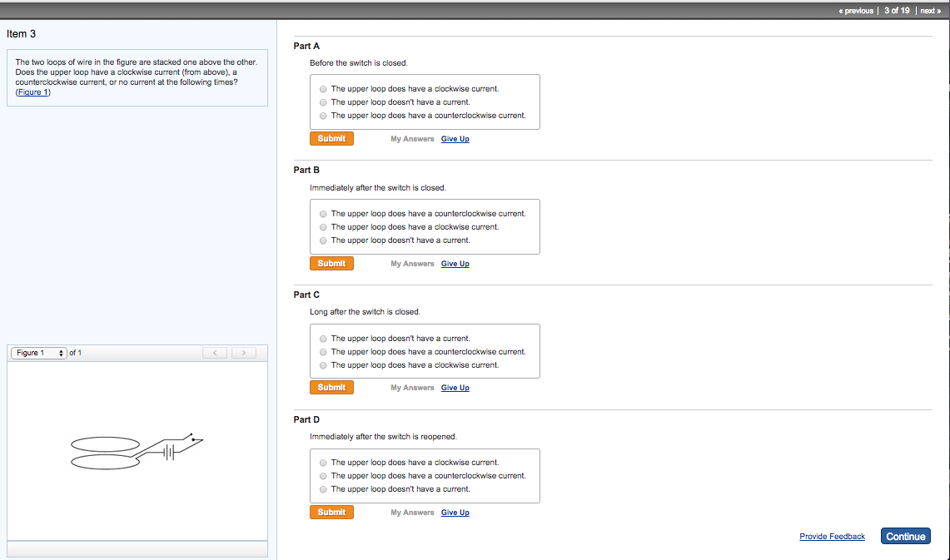Submit the Part A answer

click(x=331, y=139)
